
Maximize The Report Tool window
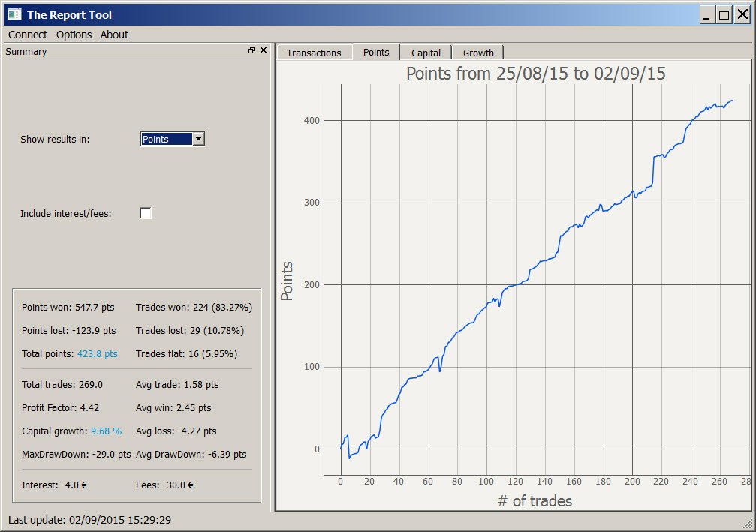coord(724,14)
